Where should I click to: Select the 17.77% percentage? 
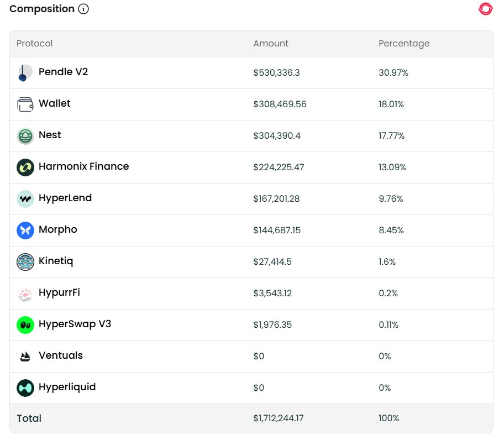tap(391, 135)
